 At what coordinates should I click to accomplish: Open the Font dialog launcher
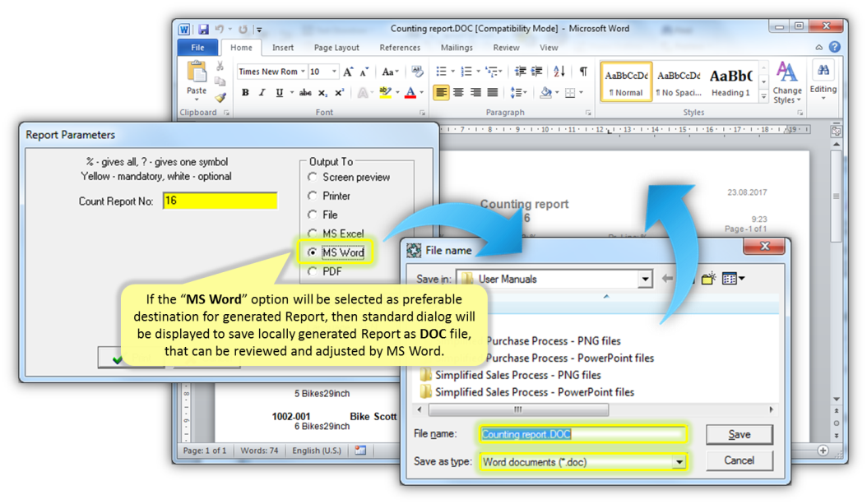click(423, 113)
